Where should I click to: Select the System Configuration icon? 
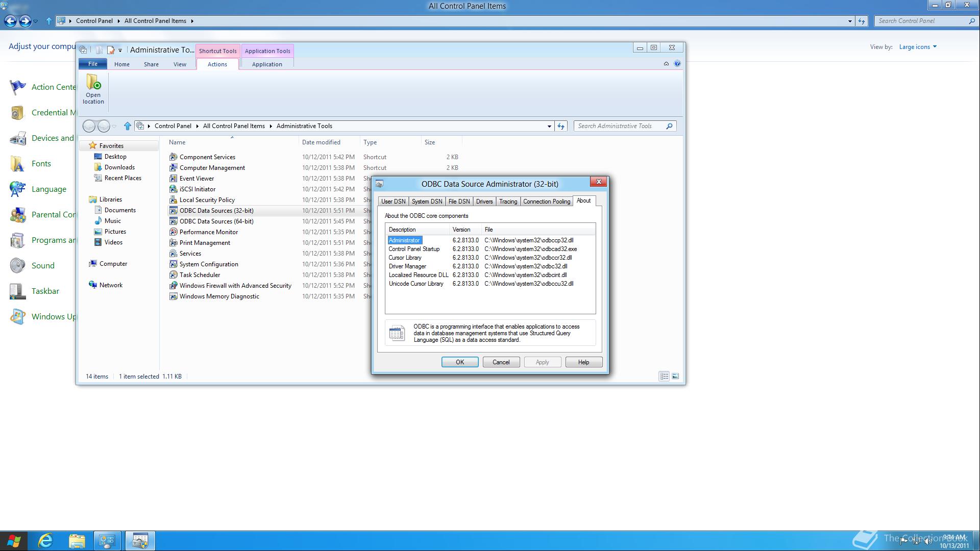174,264
